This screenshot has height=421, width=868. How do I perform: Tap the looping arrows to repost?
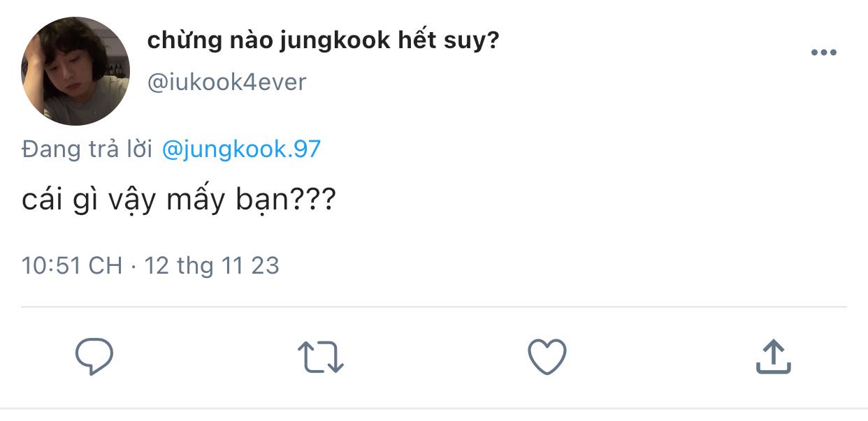pyautogui.click(x=321, y=357)
